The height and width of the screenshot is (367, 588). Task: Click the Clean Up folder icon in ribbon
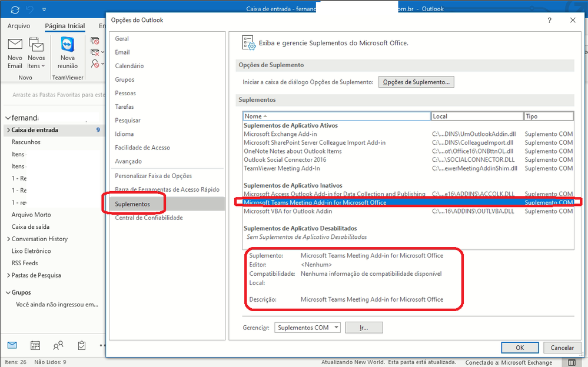pyautogui.click(x=95, y=52)
